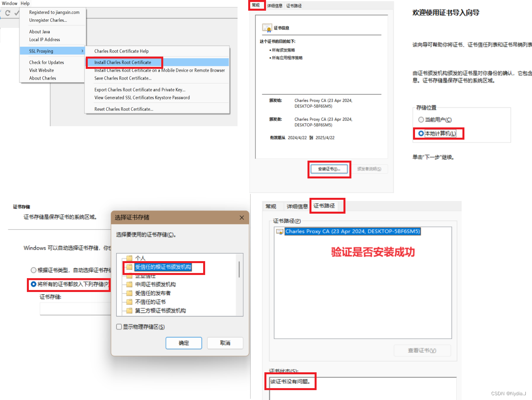Choose Export Charles Root Certificate and Private Key
The height and width of the screenshot is (400, 532).
tap(140, 90)
